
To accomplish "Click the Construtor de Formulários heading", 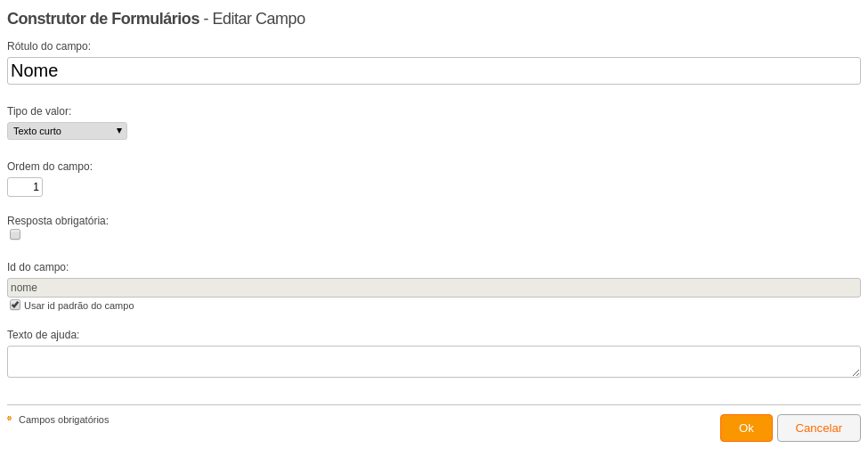I will click(103, 19).
